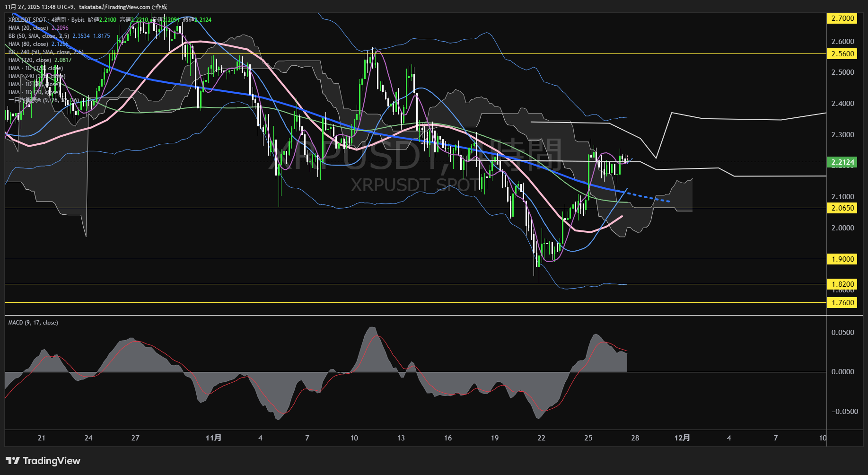Open the XRPUSDT SPOT symbol title
Screen dimensions: 868x475
click(x=27, y=20)
